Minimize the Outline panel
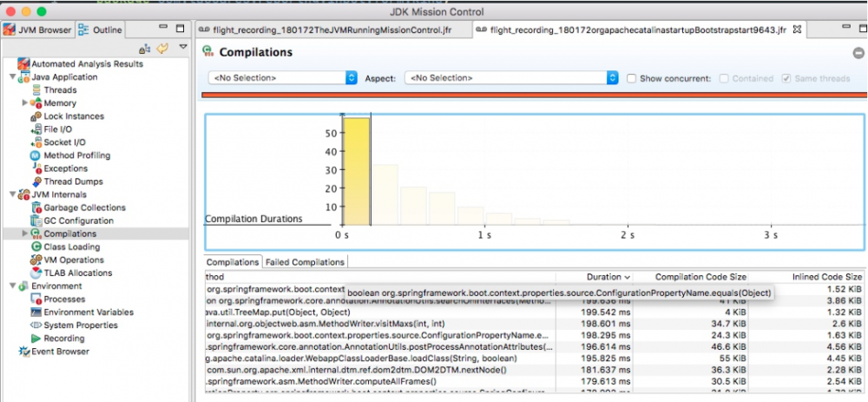 163,27
